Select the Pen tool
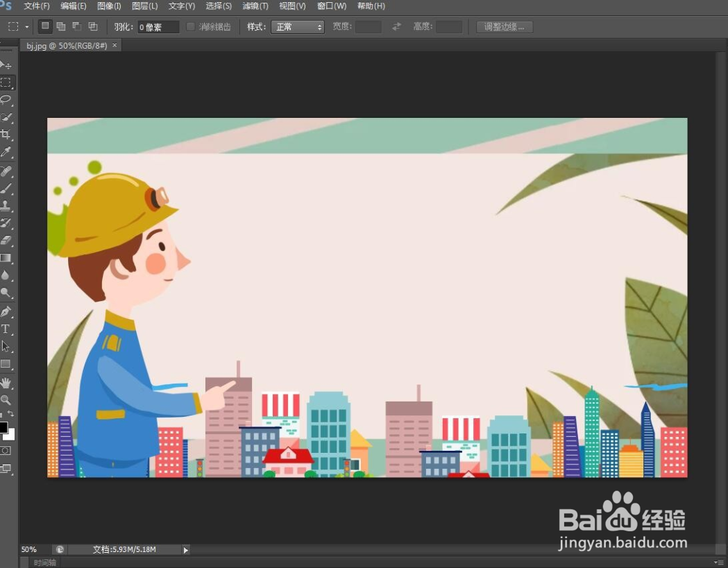Screen dimensions: 728x568 (6, 311)
